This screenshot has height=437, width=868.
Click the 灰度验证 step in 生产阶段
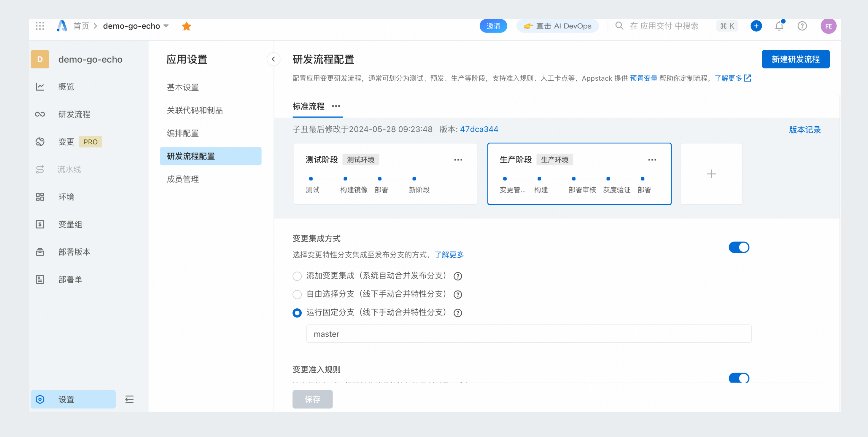pyautogui.click(x=617, y=189)
